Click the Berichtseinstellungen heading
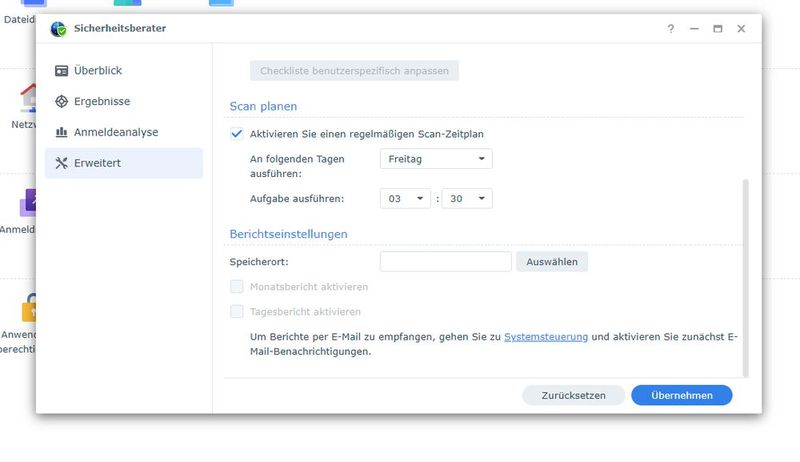This screenshot has height=462, width=800. point(288,234)
